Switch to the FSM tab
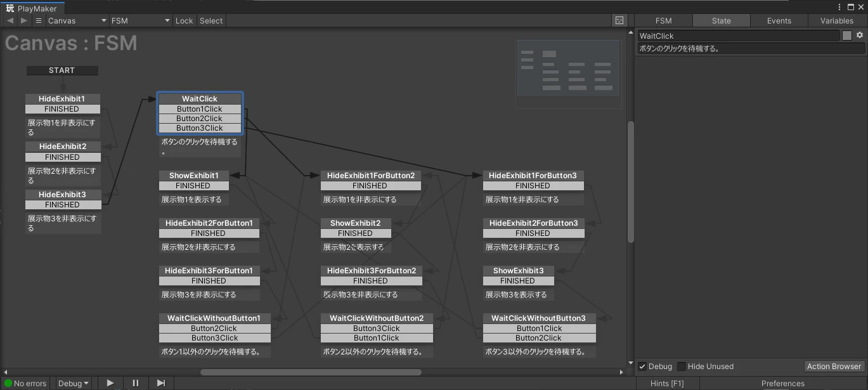 click(663, 20)
